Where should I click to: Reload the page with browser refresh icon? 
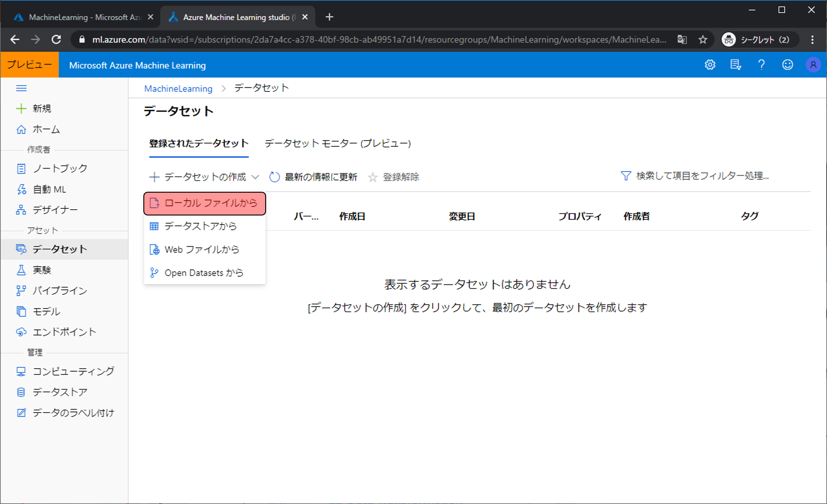click(x=56, y=39)
